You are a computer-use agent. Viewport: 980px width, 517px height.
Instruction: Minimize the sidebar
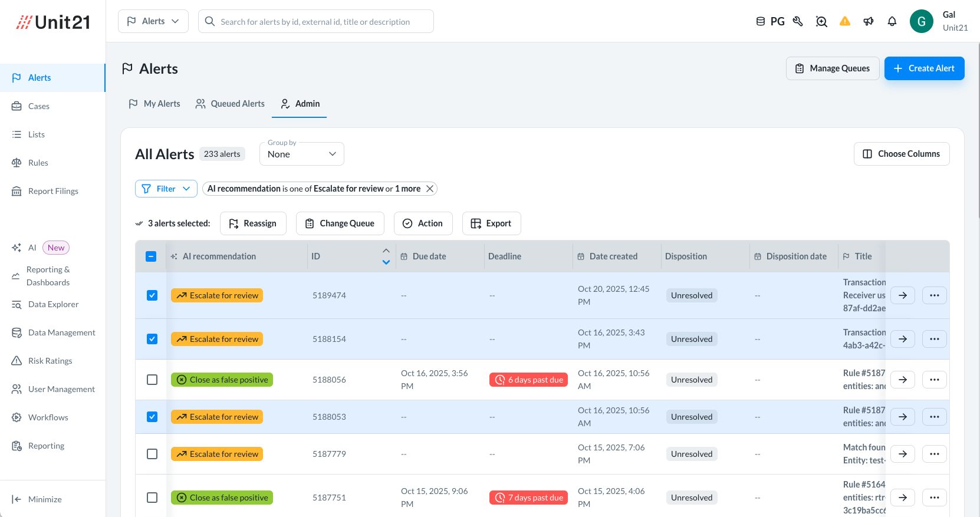click(x=37, y=499)
